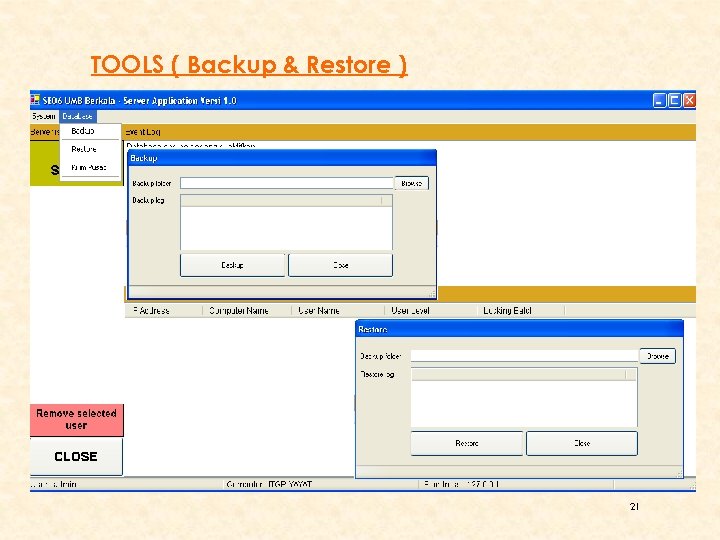
Task: Click the last user table column header
Action: click(521, 311)
